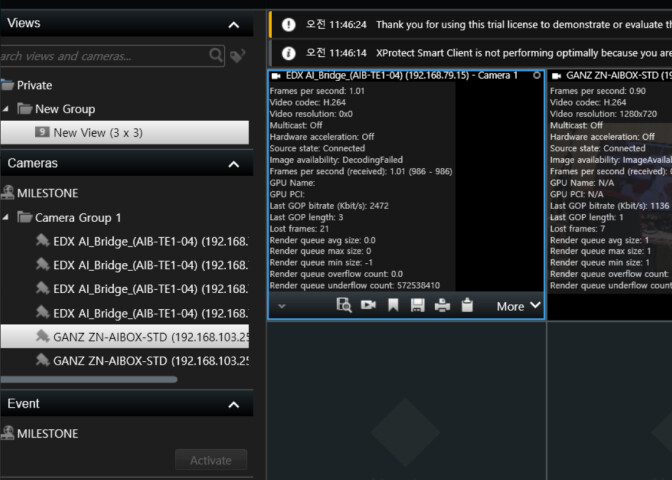The image size is (672, 480).
Task: Select New View (3 x 3)
Action: pyautogui.click(x=124, y=133)
